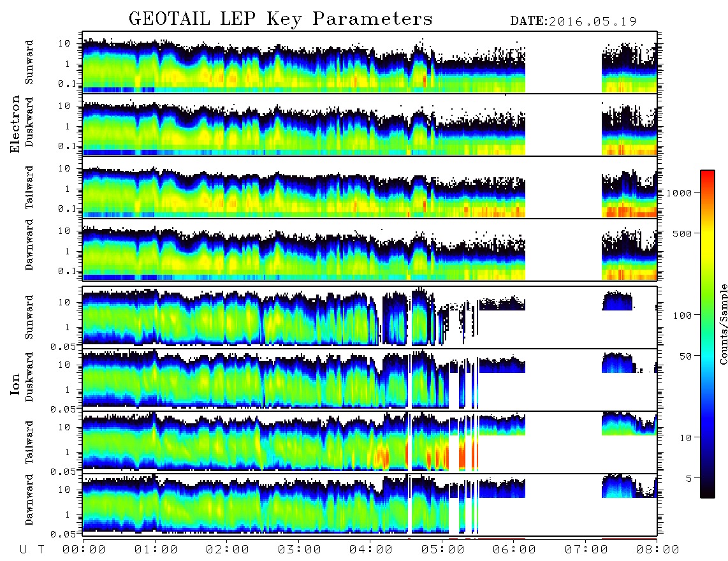The image size is (728, 561).
Task: Open the Electron Dawnward spectrogram panel
Action: [370, 249]
